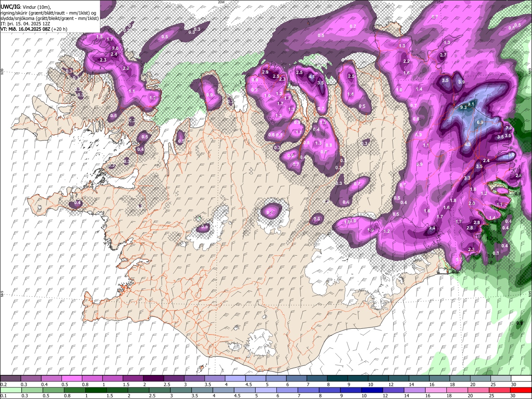Viewport: 532px width, 399px height.
Task: Click the 4.3 precipitation value in the east
Action: tap(468, 144)
